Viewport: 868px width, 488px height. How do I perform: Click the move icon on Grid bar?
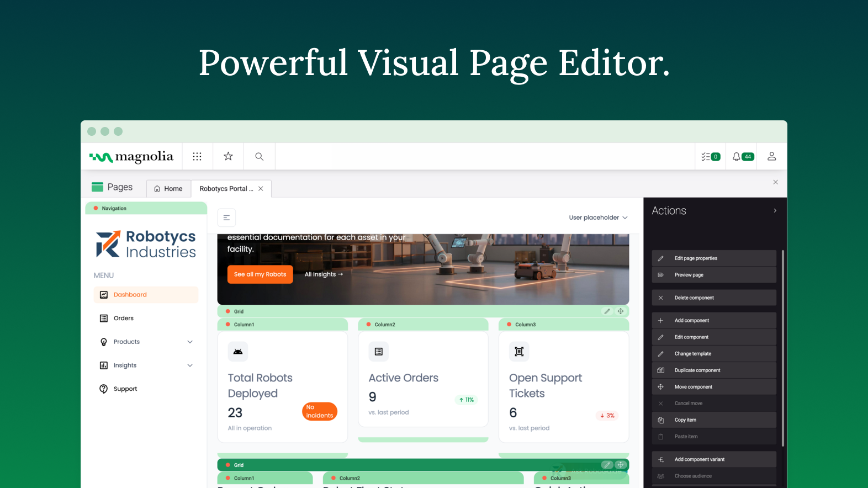621,311
